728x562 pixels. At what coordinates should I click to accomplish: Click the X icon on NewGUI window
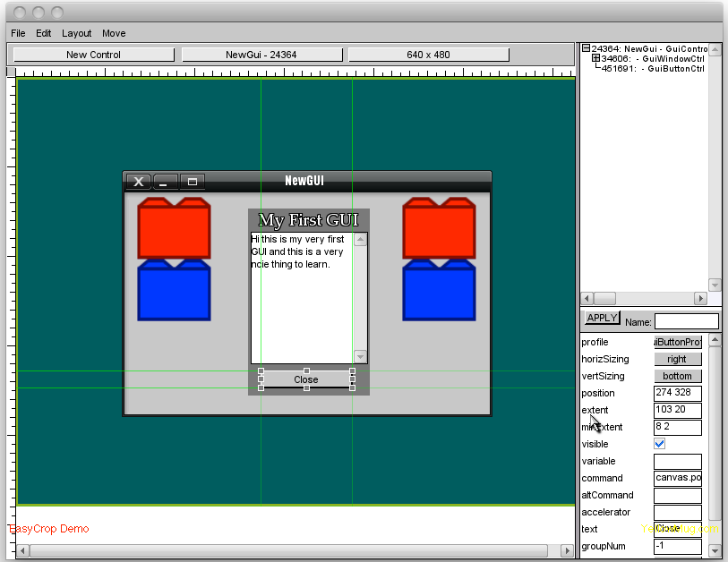tap(138, 182)
